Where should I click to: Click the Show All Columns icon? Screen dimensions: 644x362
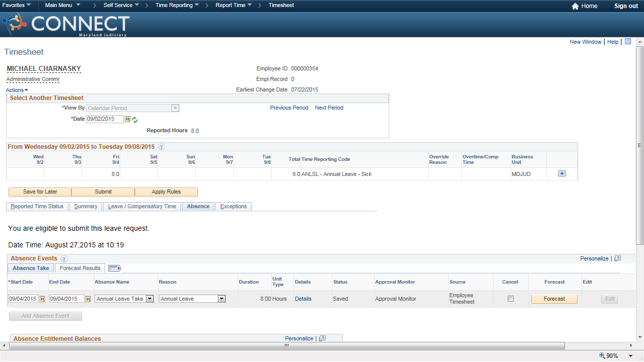[114, 268]
